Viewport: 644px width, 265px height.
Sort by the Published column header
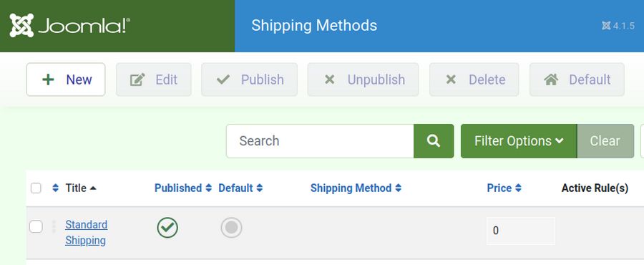click(183, 188)
